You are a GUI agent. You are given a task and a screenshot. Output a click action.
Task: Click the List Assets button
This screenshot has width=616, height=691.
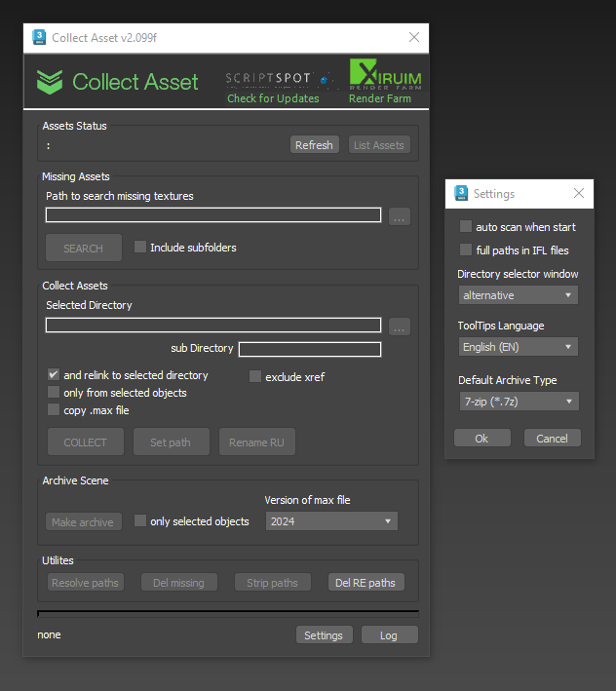tap(379, 145)
